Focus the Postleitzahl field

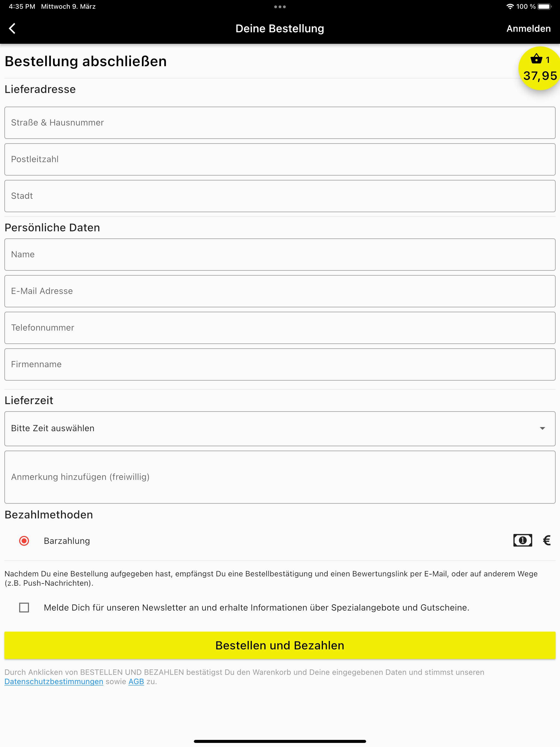point(280,159)
